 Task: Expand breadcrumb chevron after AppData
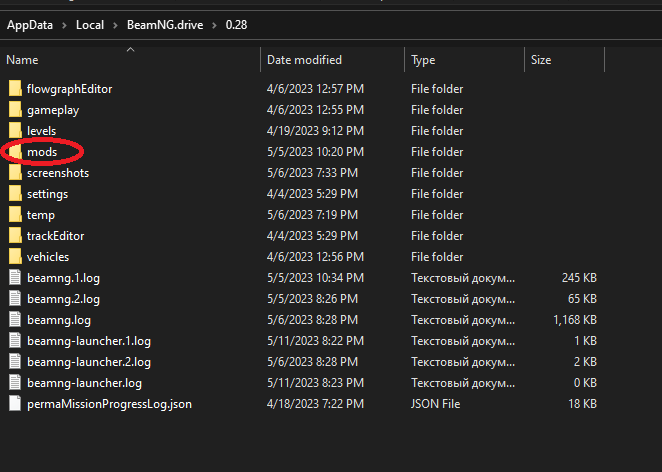coord(64,24)
